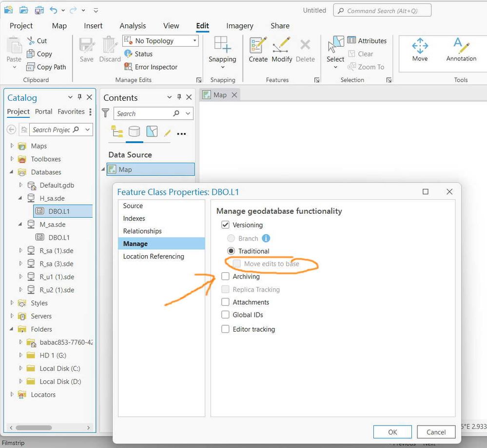
Task: Select the Annotation tool
Action: tap(461, 50)
